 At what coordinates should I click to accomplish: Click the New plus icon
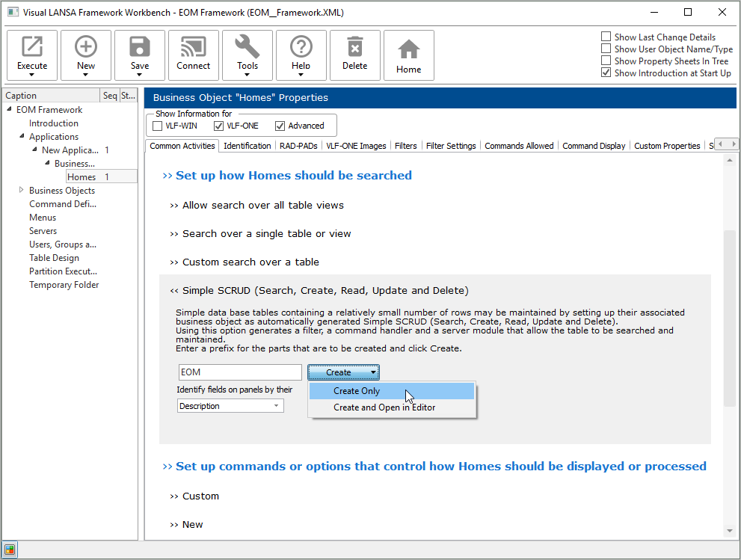point(86,48)
